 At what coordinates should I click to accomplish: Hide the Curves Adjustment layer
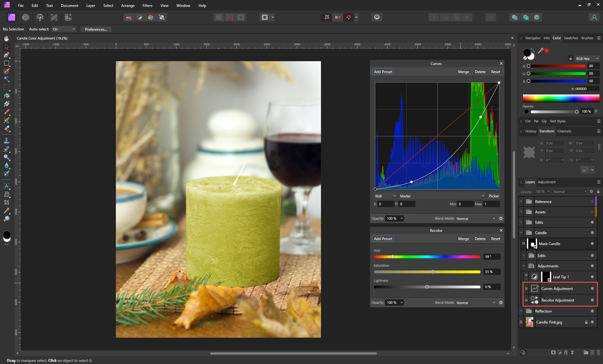(592, 288)
